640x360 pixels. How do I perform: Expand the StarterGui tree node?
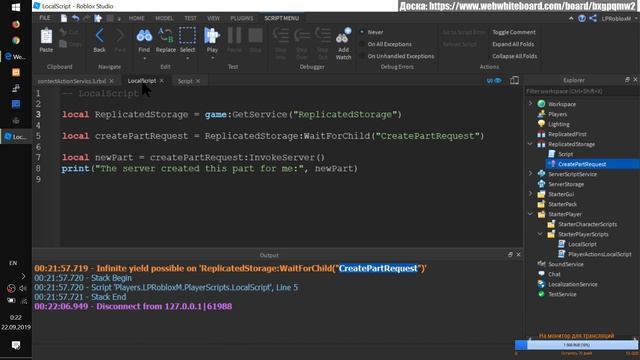[x=530, y=194]
